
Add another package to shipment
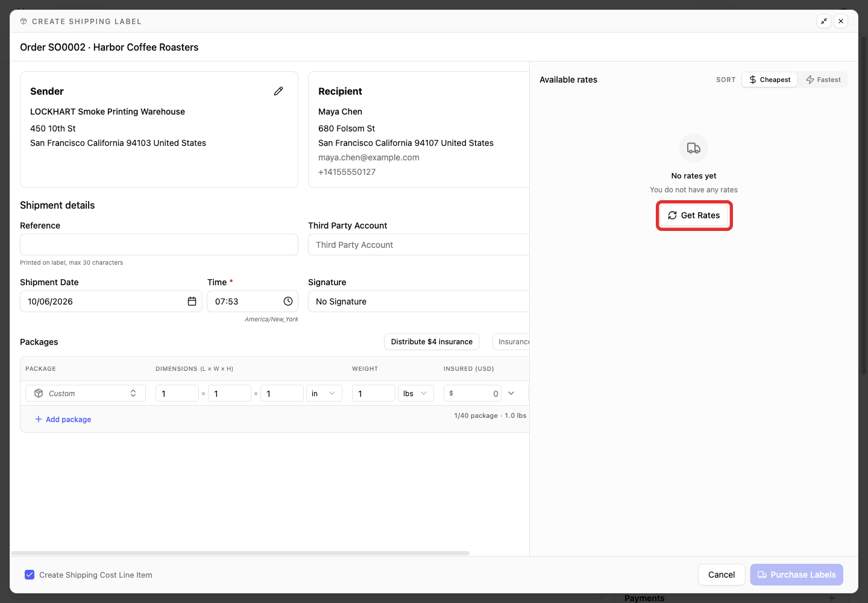click(x=63, y=420)
